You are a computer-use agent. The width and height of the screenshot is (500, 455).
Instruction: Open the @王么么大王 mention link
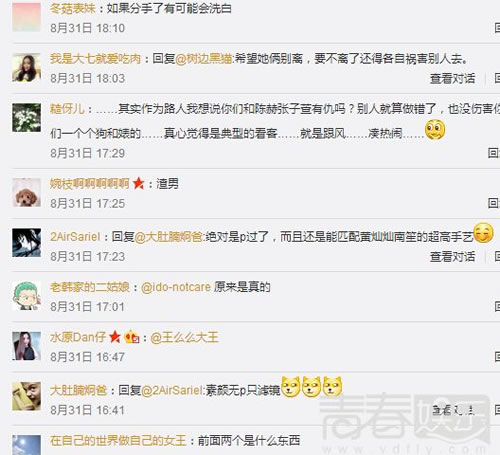(x=184, y=337)
